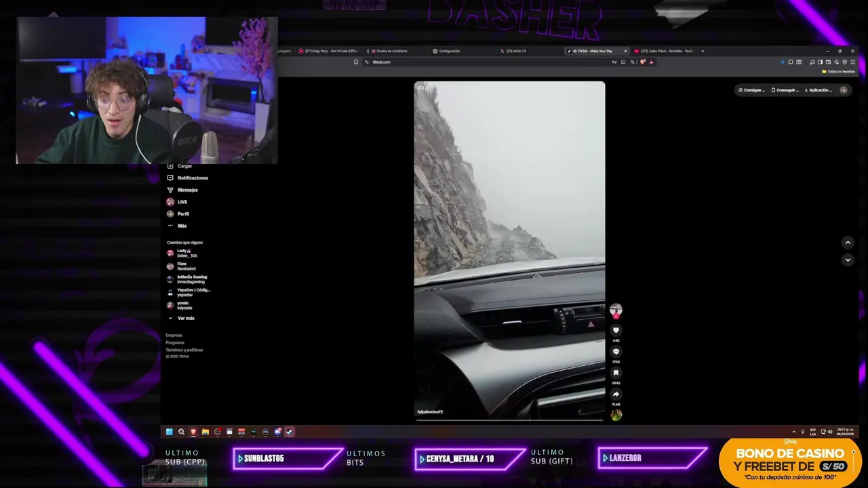Screen dimensions: 868x488
Task: Expand Ver más followed accounts
Action: 181,318
